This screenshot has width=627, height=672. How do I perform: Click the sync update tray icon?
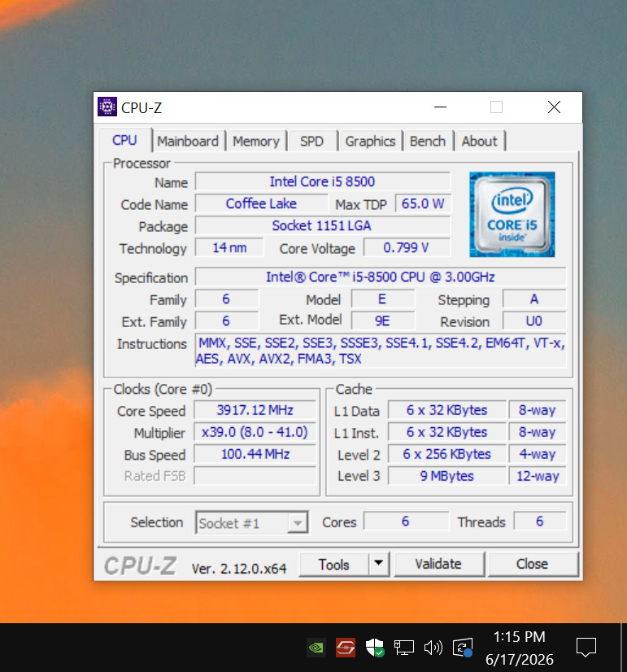click(463, 647)
